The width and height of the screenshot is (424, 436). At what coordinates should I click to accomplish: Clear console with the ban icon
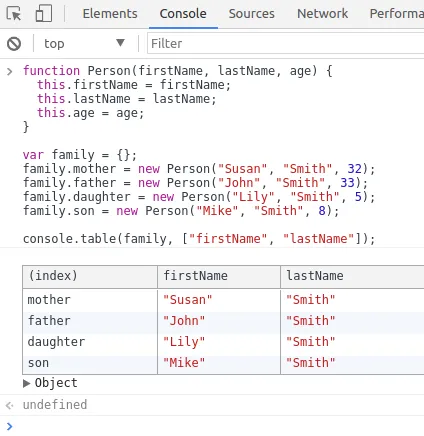click(x=14, y=44)
